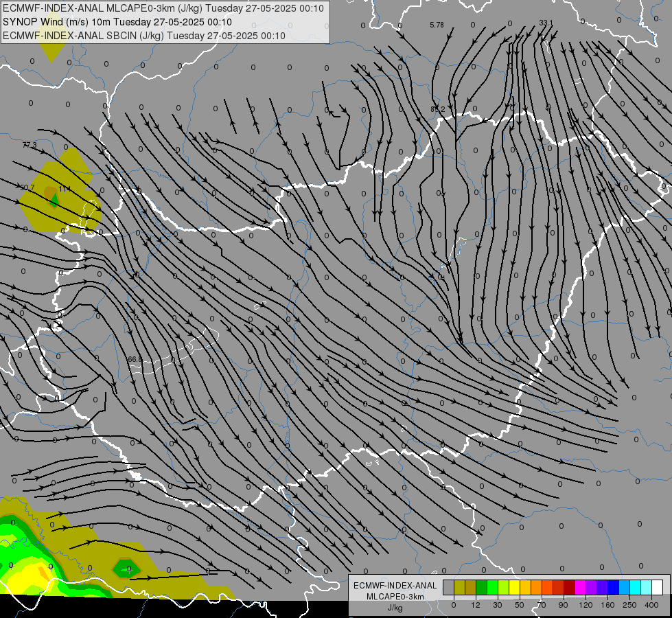
Task: Click the dark green legend swatch
Action: 481,588
